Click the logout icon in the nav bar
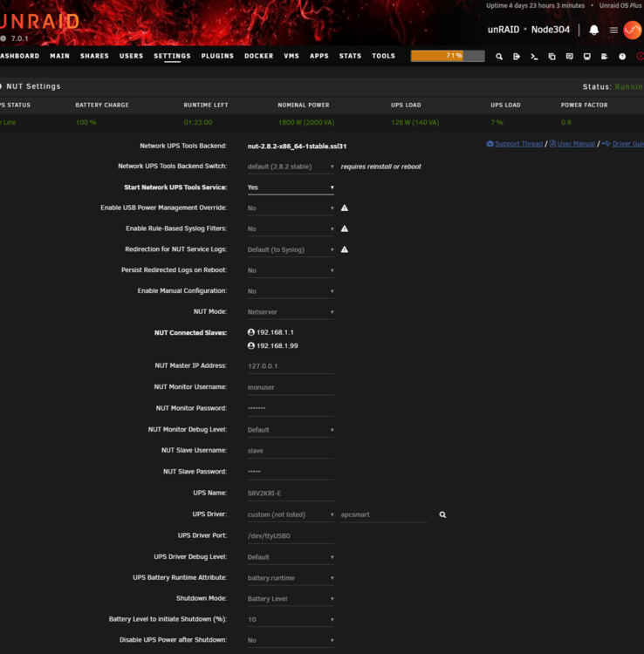 point(517,57)
